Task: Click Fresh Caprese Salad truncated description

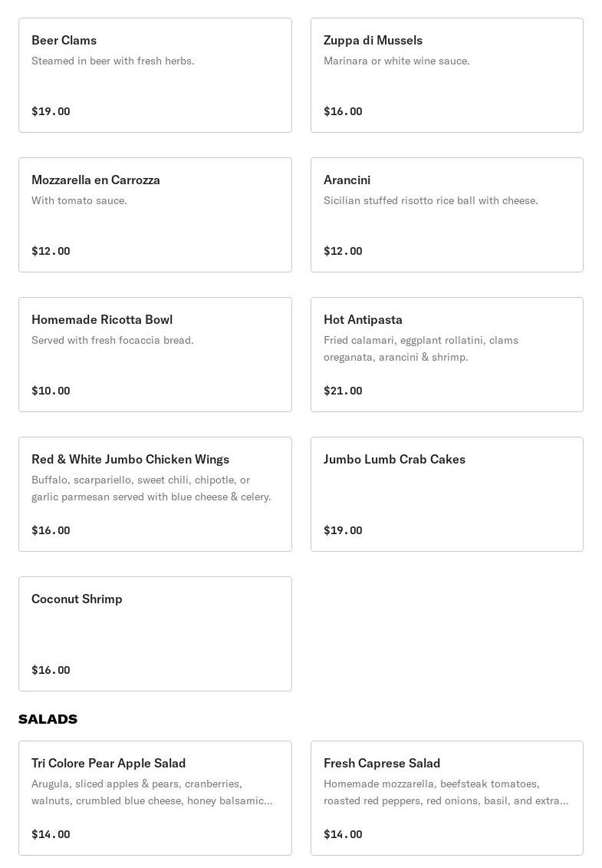Action: coord(446,792)
